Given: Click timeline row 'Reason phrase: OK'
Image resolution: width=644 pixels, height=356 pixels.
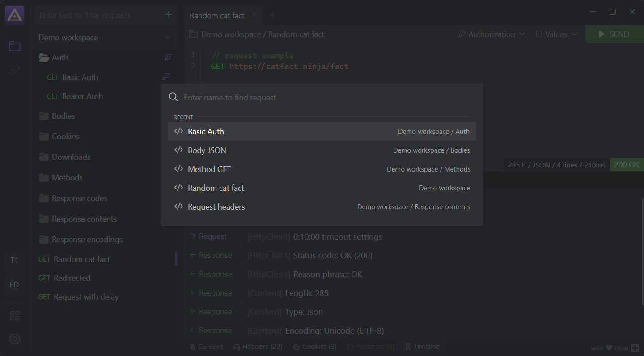Looking at the screenshot, I should [x=328, y=274].
